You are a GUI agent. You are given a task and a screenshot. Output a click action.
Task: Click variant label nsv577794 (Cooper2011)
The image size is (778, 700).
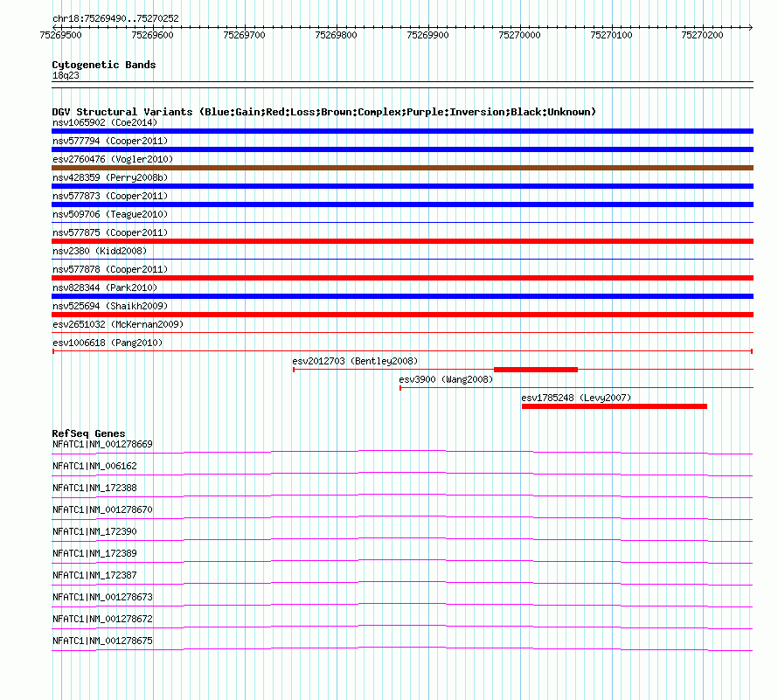[x=110, y=141]
